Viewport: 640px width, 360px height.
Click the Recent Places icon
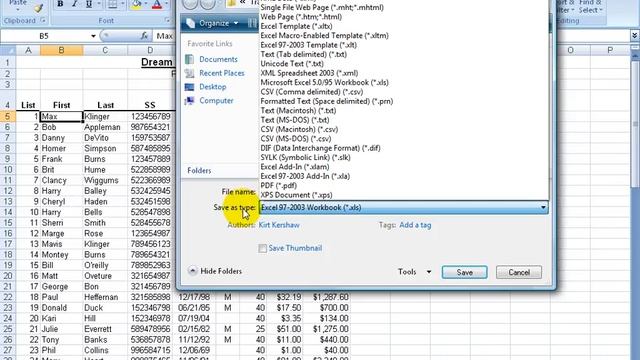pyautogui.click(x=189, y=73)
